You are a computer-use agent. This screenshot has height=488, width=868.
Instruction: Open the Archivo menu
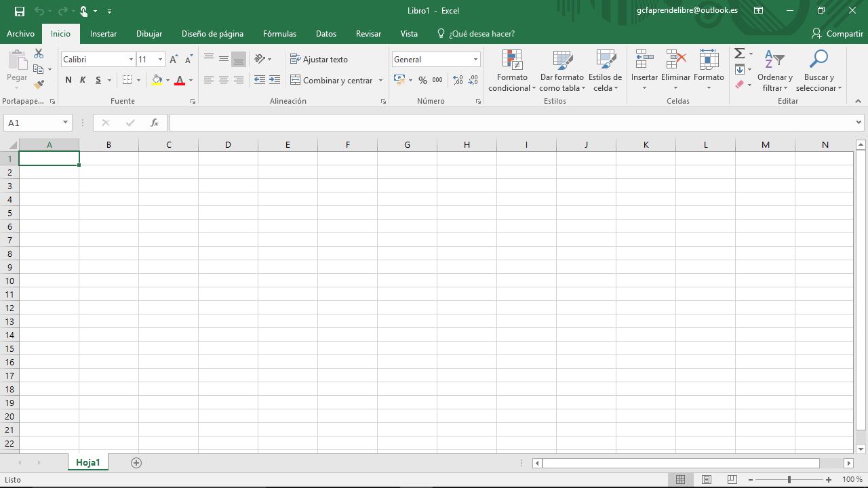click(20, 33)
